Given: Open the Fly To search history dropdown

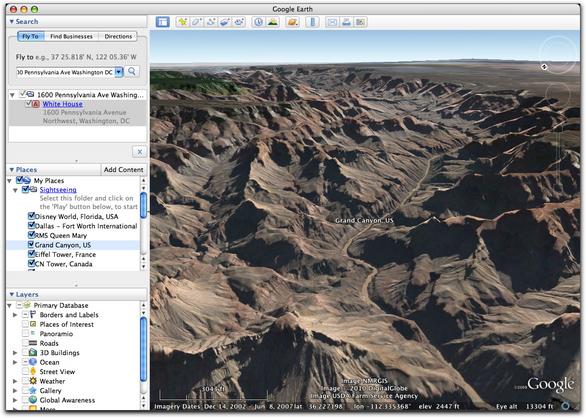Looking at the screenshot, I should 118,72.
